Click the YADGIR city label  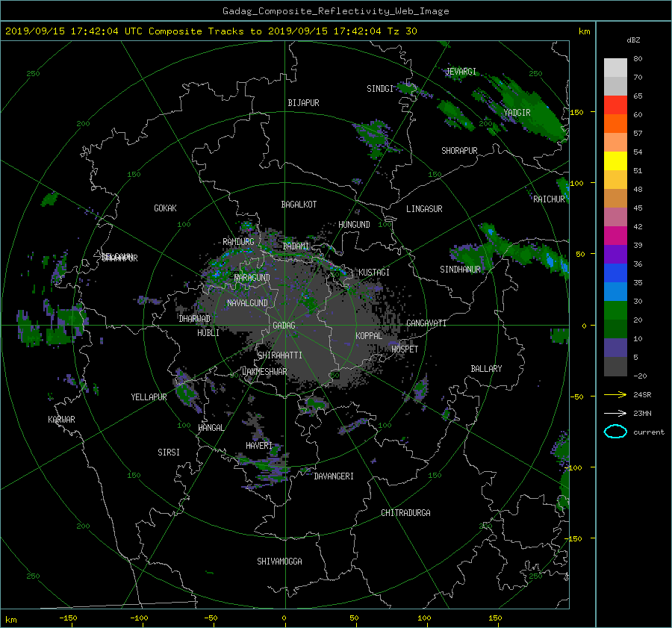[517, 113]
